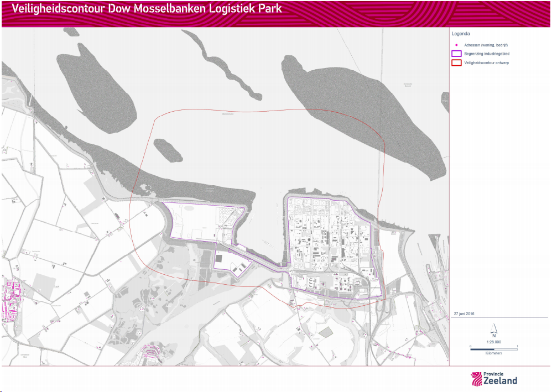The image size is (552, 392).
Task: Click the 'Begrenzing industriegebied' legend label
Action: (x=487, y=54)
